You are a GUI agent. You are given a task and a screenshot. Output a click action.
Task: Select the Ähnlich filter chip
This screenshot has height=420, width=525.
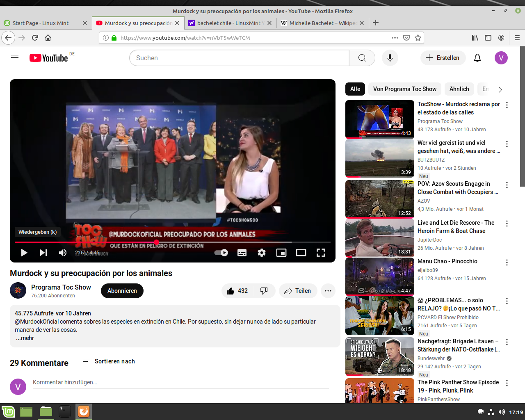(x=459, y=89)
